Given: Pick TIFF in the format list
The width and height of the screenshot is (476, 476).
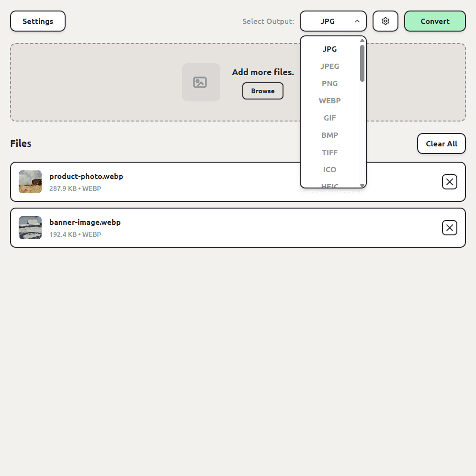Looking at the screenshot, I should 329,153.
